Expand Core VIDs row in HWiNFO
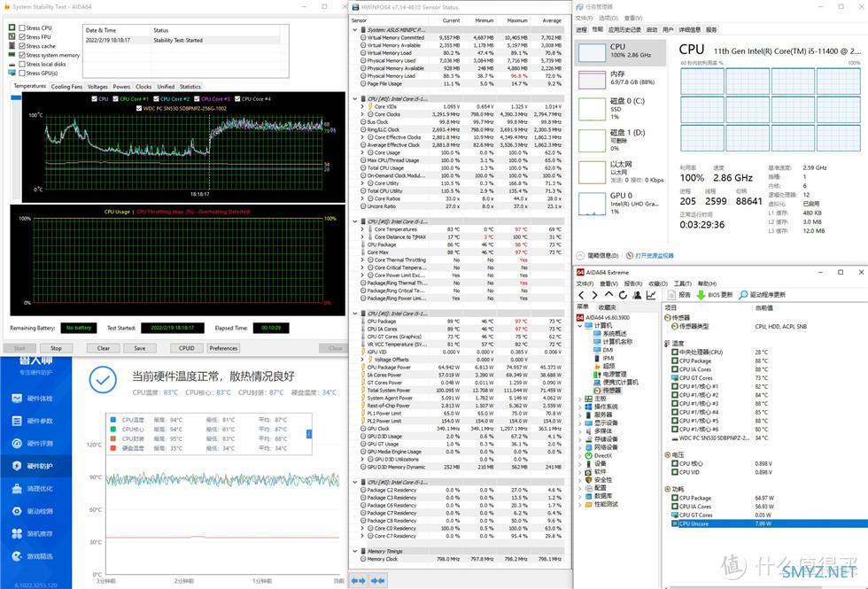The height and width of the screenshot is (589, 868). tap(362, 106)
